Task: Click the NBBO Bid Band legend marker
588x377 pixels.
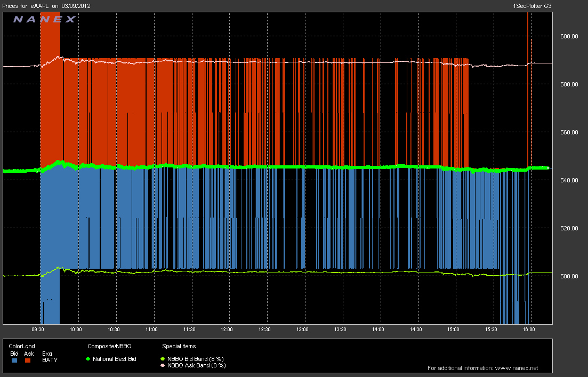Action: tap(163, 359)
